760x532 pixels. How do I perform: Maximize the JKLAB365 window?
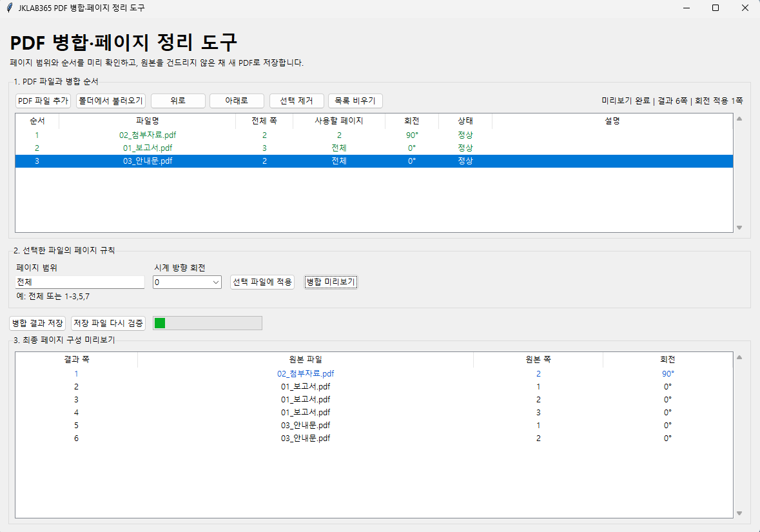(716, 8)
